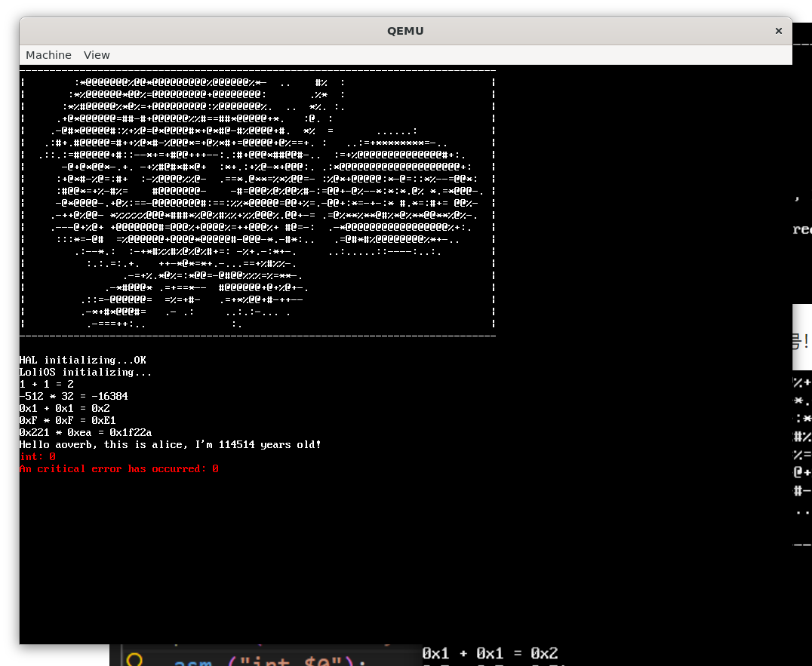This screenshot has height=666, width=812.
Task: Click "0x221 * 0xea = 0x1f22a" output
Action: pyautogui.click(x=85, y=432)
